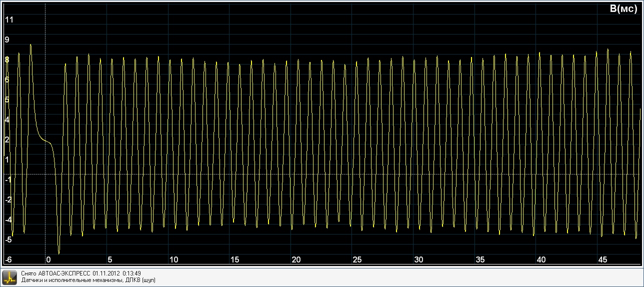Image resolution: width=644 pixels, height=287 pixels.
Task: Click the 40 ms tick on time axis
Action: point(541,260)
